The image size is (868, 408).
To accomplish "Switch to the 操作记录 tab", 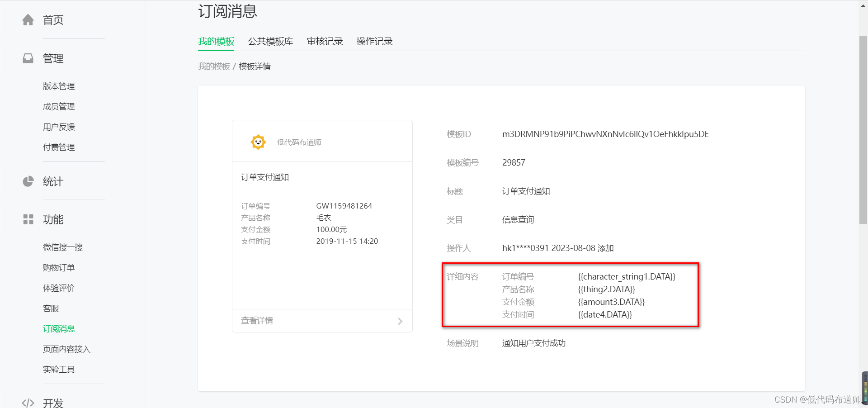I will (x=374, y=41).
